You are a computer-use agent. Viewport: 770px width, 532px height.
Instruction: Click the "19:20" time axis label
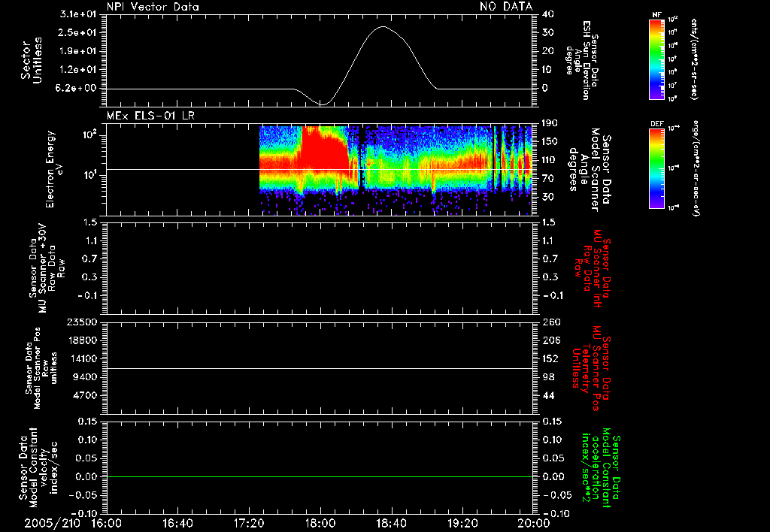[462, 523]
